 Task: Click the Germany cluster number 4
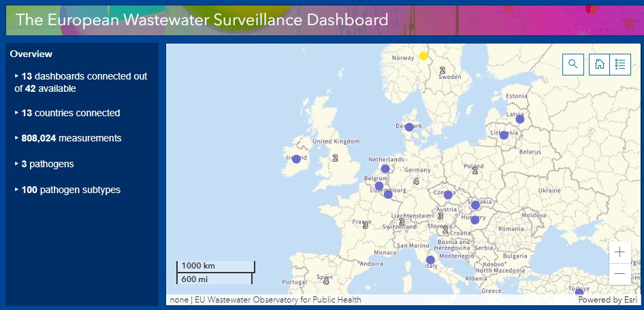(x=416, y=182)
